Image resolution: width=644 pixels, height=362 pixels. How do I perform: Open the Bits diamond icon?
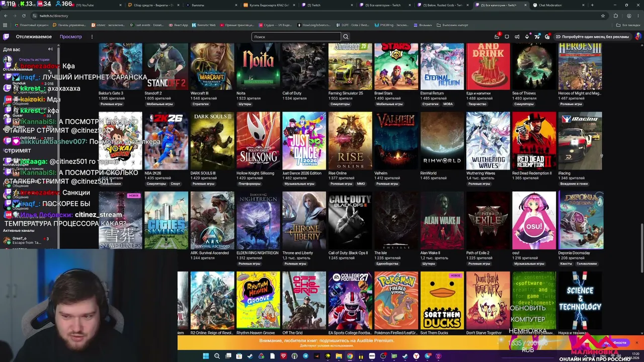pos(527,37)
